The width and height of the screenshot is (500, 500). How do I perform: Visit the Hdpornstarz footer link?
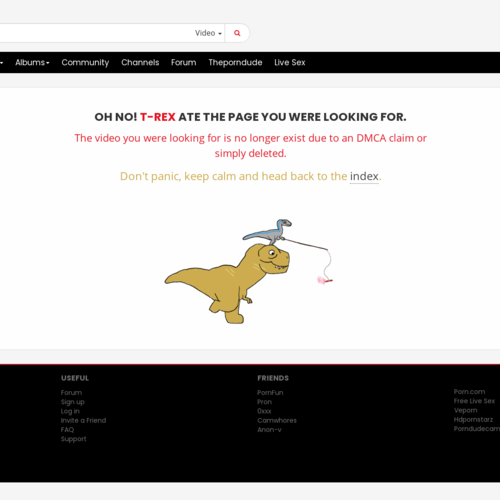[x=473, y=420]
